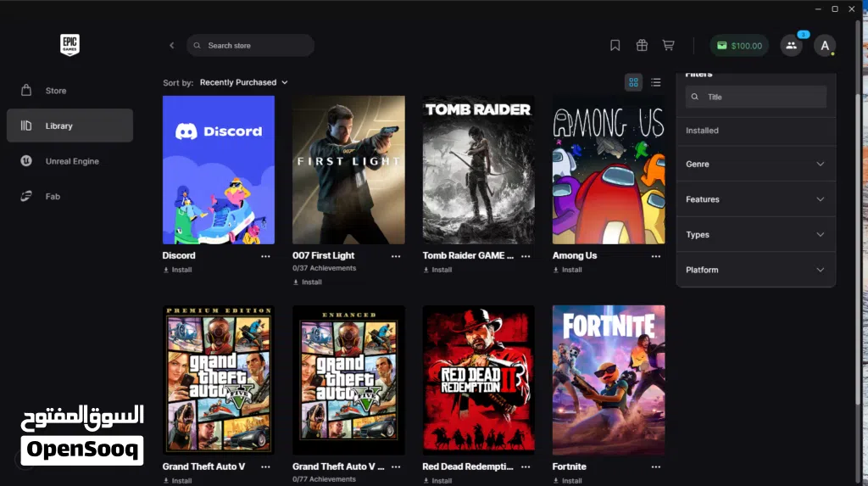This screenshot has width=868, height=486.
Task: Click the $100.00 wallet balance
Action: pos(739,46)
